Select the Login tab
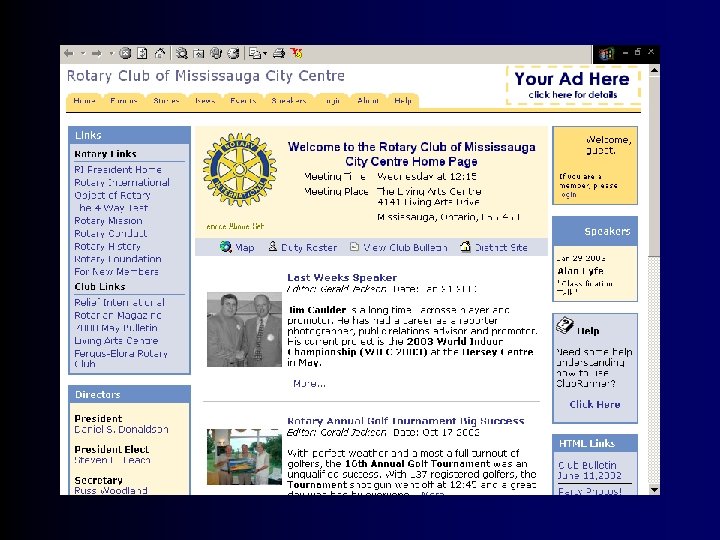 tap(332, 101)
